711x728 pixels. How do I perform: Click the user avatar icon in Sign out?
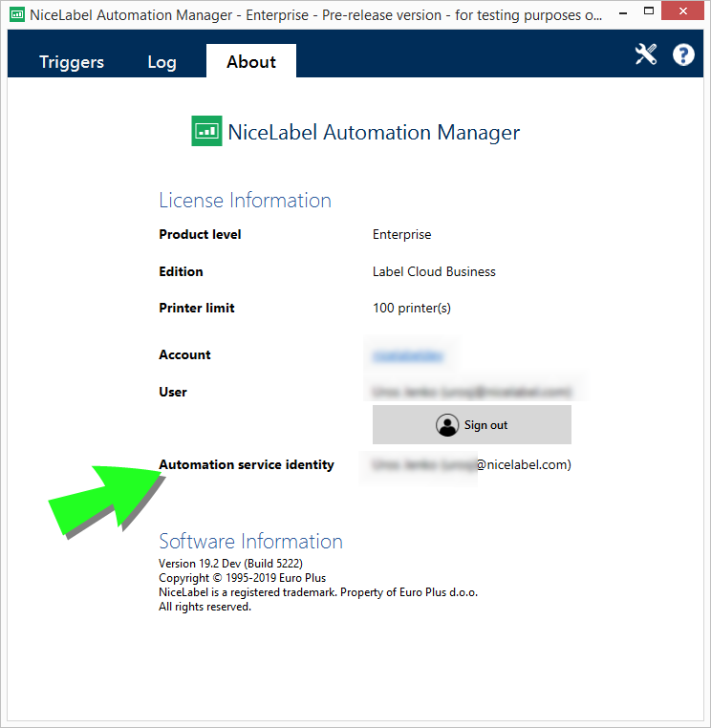pos(446,425)
